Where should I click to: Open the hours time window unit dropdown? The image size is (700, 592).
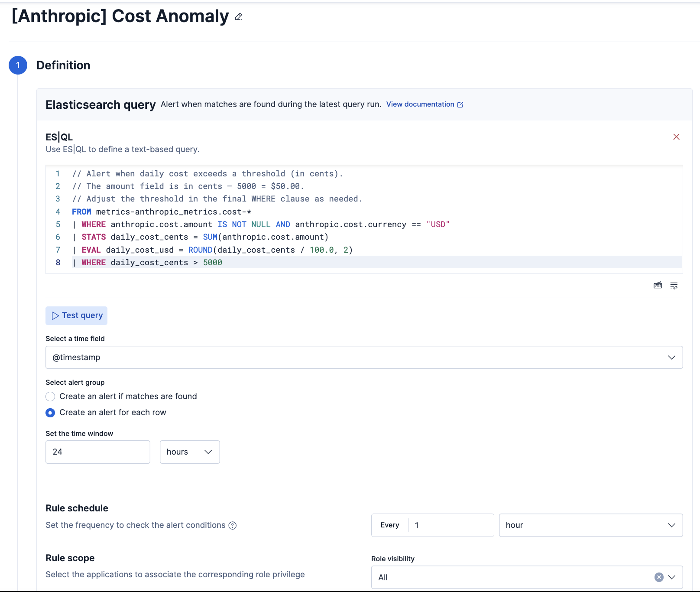[x=190, y=452]
